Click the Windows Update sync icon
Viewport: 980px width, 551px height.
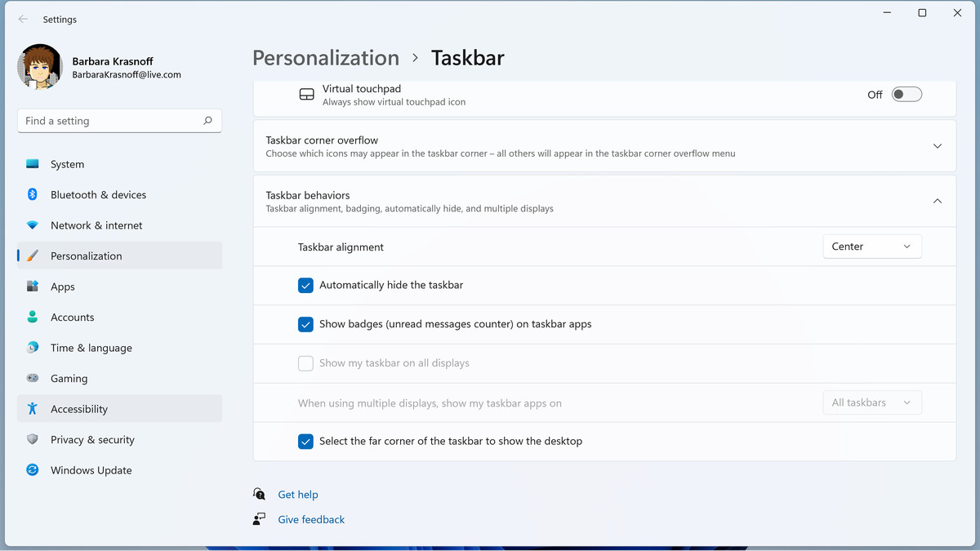pos(33,470)
